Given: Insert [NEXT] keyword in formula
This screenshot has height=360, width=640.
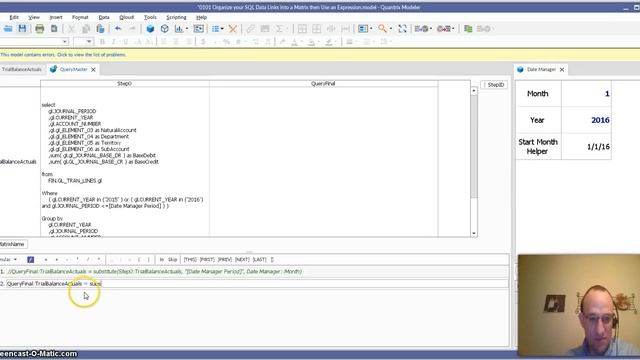Looking at the screenshot, I should point(242,260).
